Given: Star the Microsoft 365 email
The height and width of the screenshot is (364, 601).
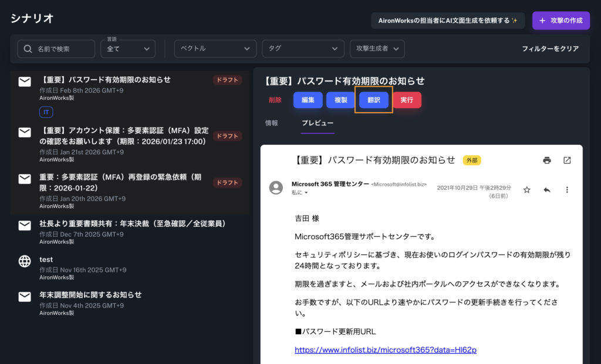Looking at the screenshot, I should tap(527, 190).
